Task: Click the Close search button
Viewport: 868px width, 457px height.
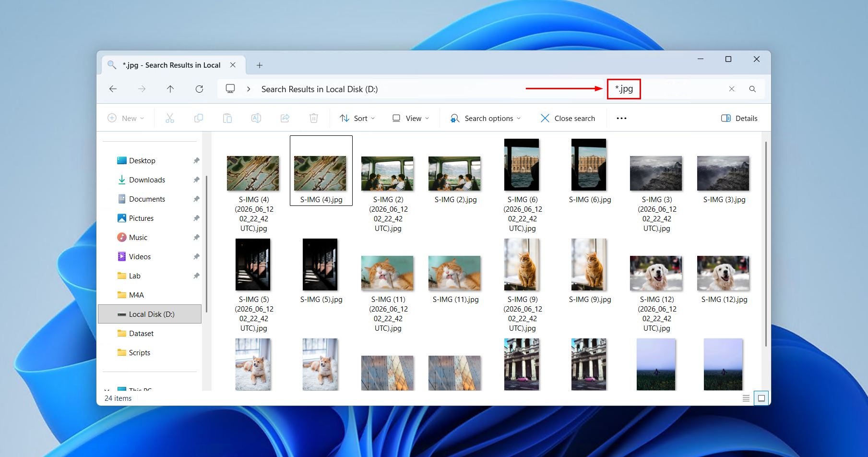Action: [568, 118]
